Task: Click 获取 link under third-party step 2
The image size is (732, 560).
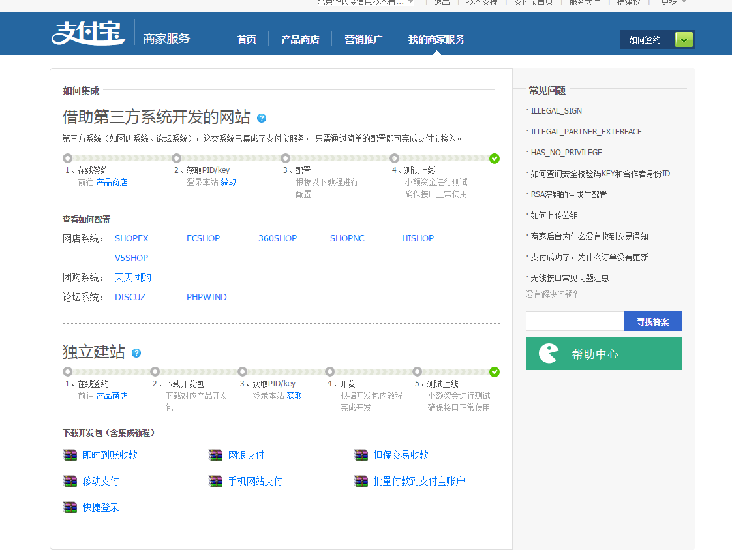Action: [x=228, y=182]
